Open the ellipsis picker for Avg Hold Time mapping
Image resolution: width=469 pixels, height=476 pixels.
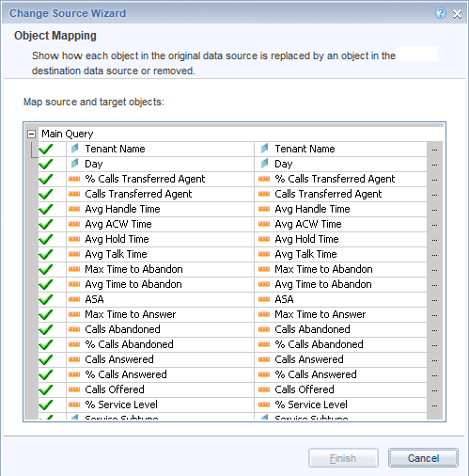[434, 240]
